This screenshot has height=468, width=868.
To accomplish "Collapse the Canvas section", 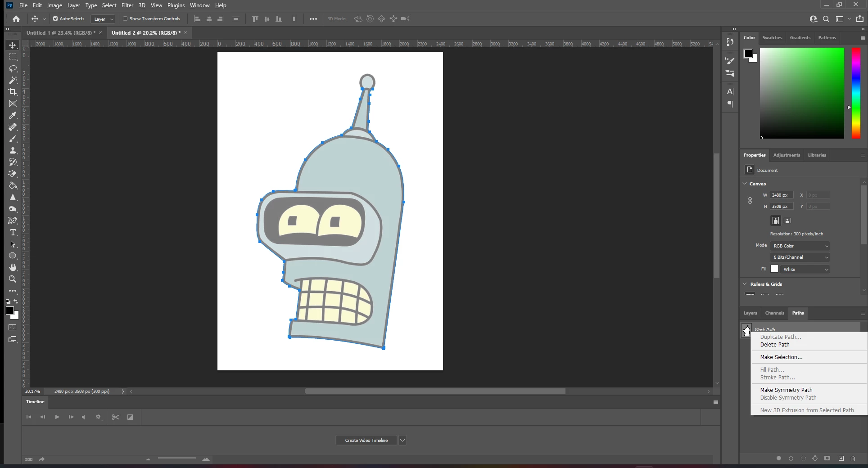I will [745, 184].
